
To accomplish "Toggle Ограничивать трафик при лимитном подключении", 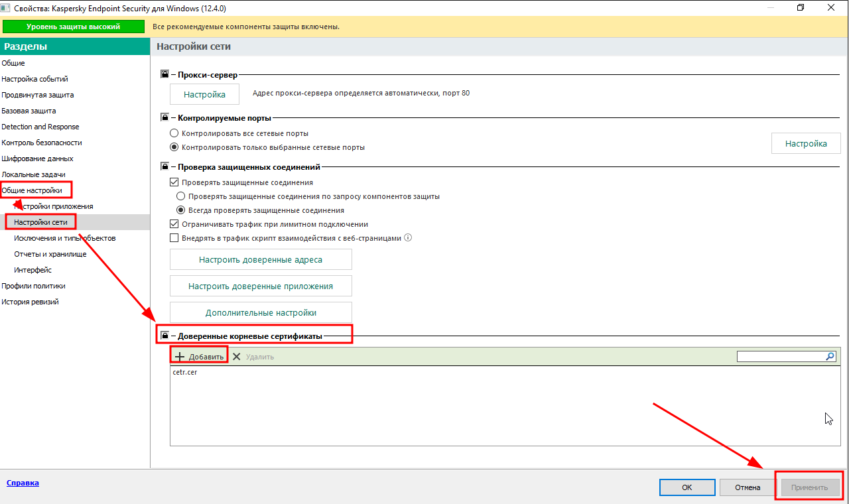I will pos(174,224).
